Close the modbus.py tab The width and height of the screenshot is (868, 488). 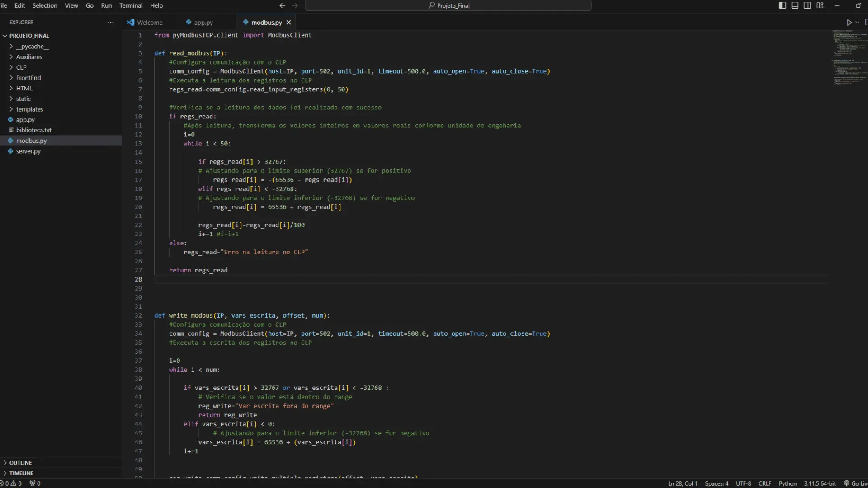(x=288, y=22)
